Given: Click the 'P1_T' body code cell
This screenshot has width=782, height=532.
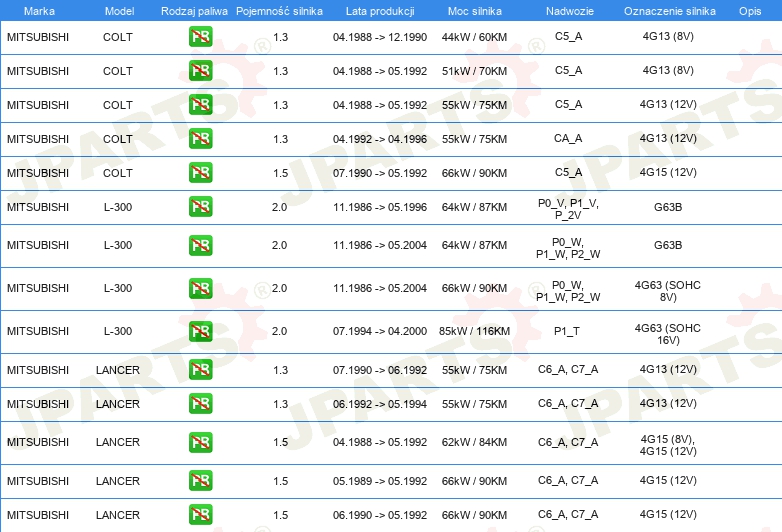Looking at the screenshot, I should coord(567,331).
